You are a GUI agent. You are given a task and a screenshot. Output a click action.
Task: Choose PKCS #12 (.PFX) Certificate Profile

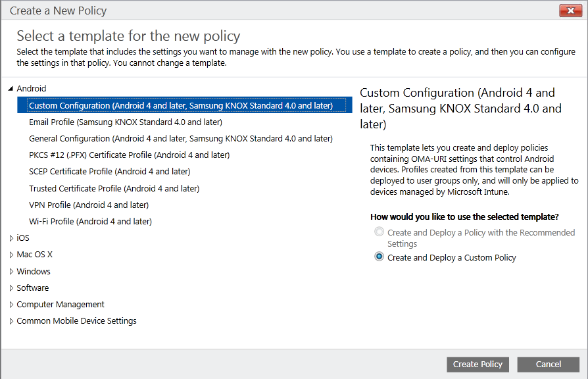(130, 155)
